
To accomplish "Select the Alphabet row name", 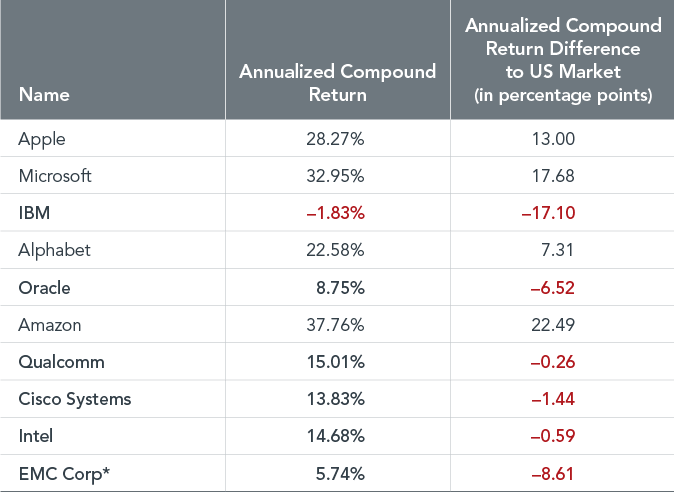I will pyautogui.click(x=55, y=249).
